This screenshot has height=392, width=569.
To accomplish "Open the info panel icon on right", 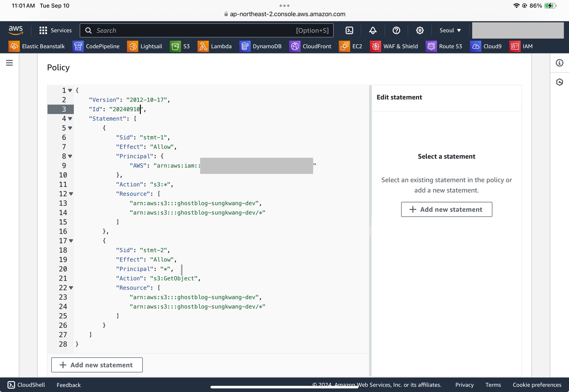I will point(559,63).
